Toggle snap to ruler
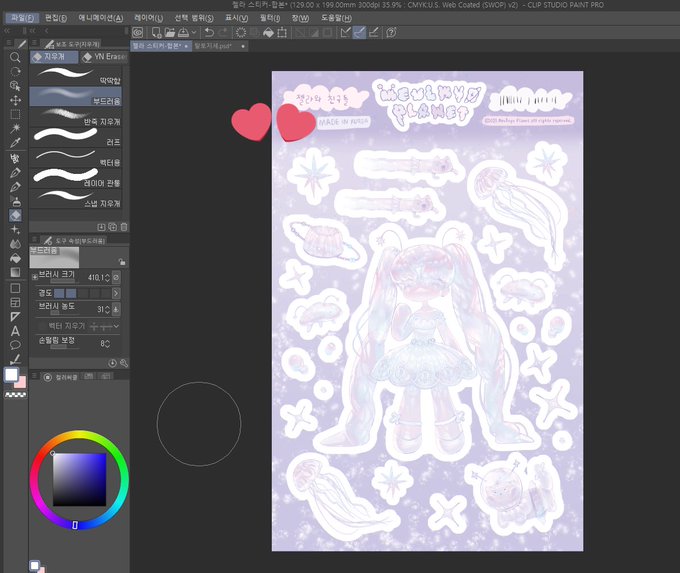The height and width of the screenshot is (573, 680). click(346, 33)
